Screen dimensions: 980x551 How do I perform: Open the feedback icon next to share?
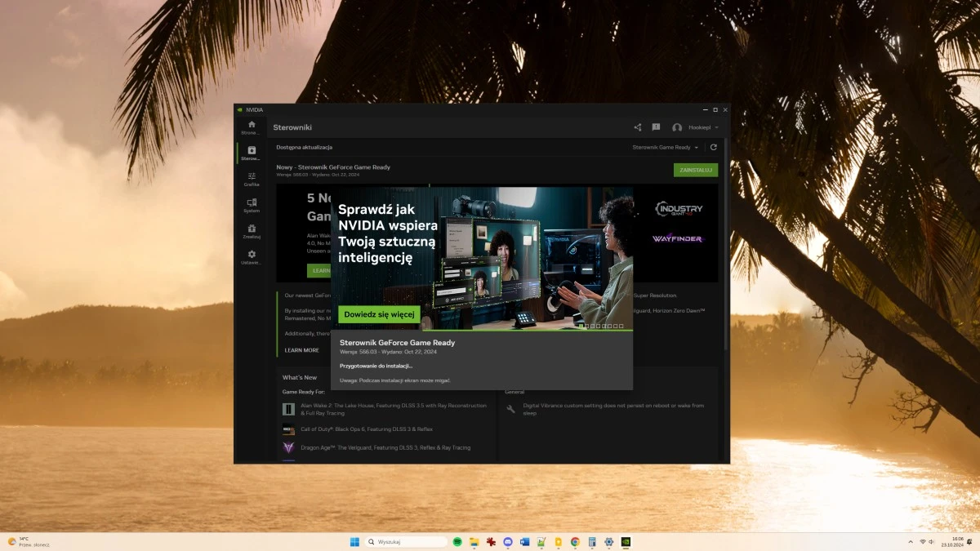(x=655, y=127)
